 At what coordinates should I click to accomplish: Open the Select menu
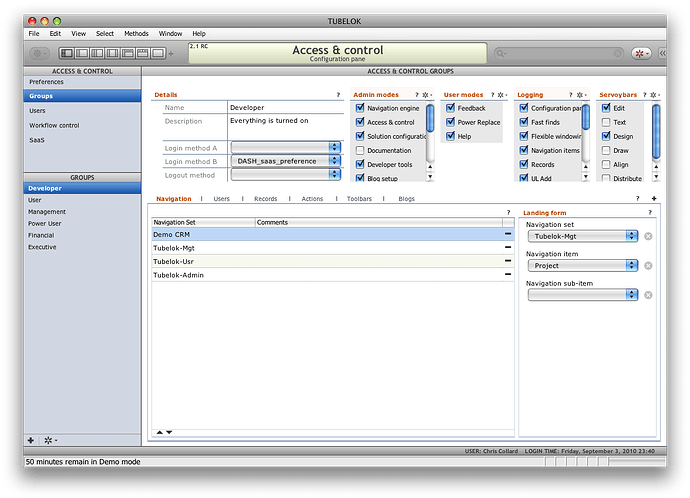tap(105, 33)
